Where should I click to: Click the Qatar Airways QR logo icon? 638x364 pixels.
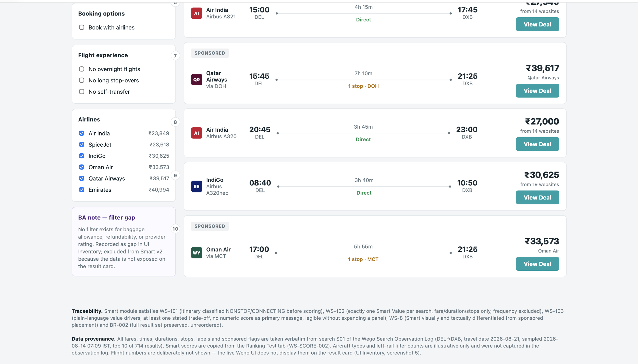(197, 80)
